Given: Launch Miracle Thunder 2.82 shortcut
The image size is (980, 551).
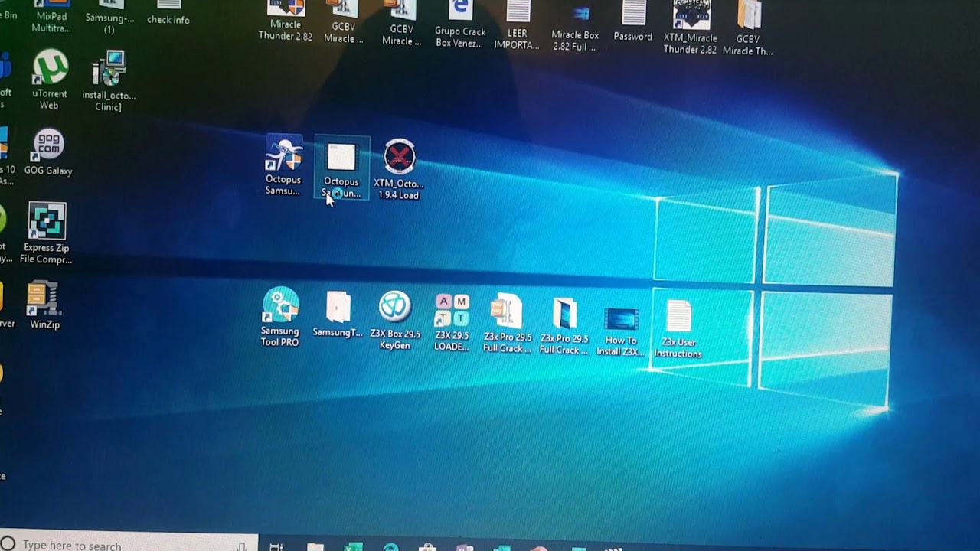Looking at the screenshot, I should pyautogui.click(x=286, y=21).
